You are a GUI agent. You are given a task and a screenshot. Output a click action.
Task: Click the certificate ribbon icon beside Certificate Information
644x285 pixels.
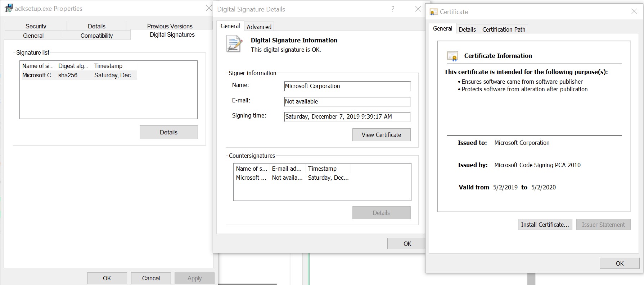pos(452,56)
